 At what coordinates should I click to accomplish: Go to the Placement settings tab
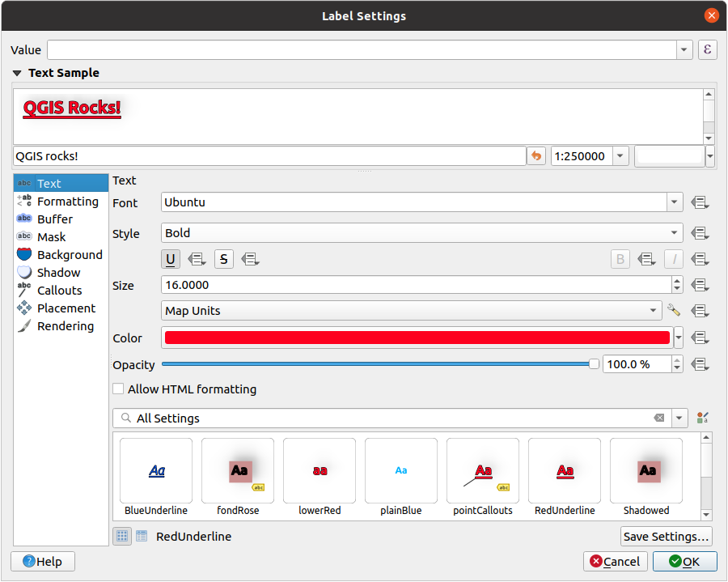coord(66,308)
